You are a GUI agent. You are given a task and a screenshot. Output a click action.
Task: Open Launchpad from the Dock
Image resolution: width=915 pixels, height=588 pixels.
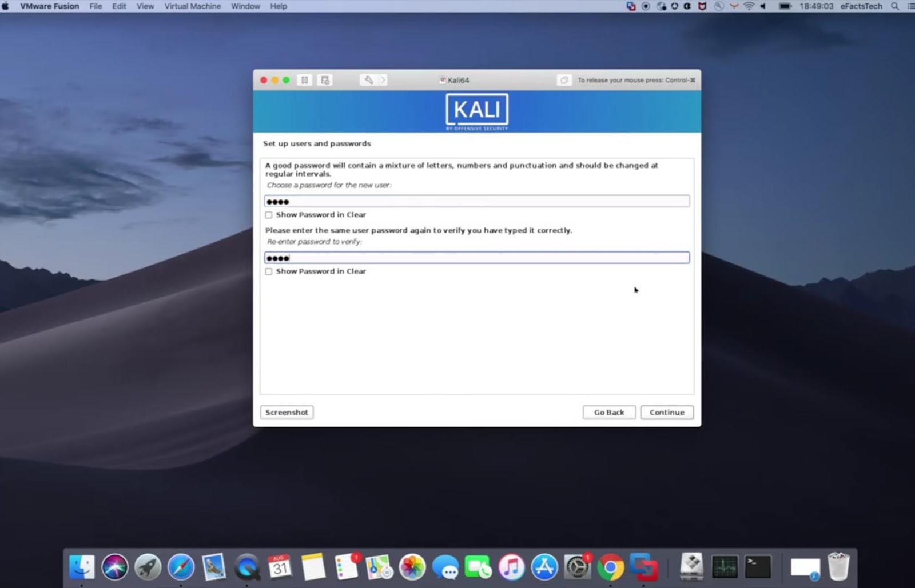148,567
